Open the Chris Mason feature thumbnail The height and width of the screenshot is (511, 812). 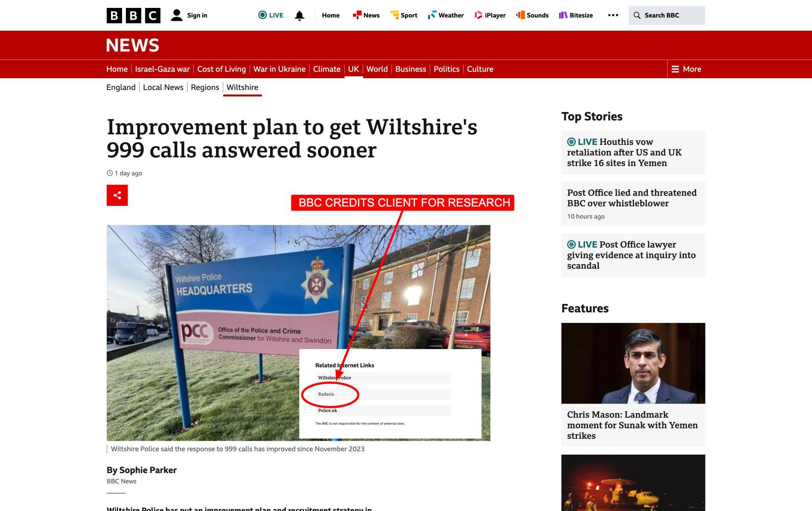click(x=633, y=363)
